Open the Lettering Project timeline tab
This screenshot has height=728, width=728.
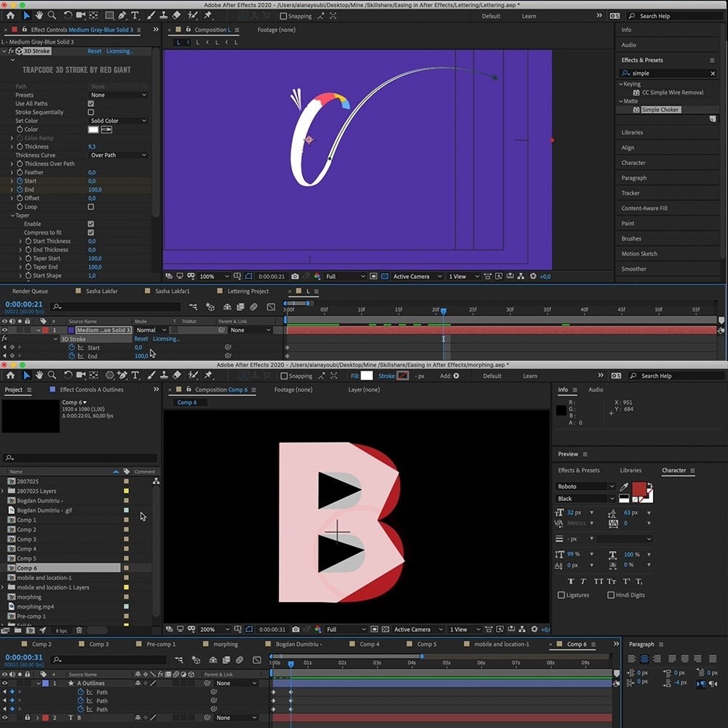[x=248, y=291]
